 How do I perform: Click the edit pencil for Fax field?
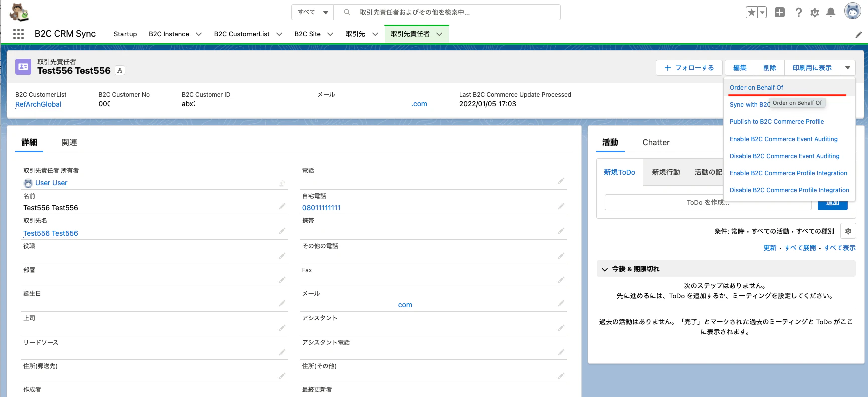(561, 280)
